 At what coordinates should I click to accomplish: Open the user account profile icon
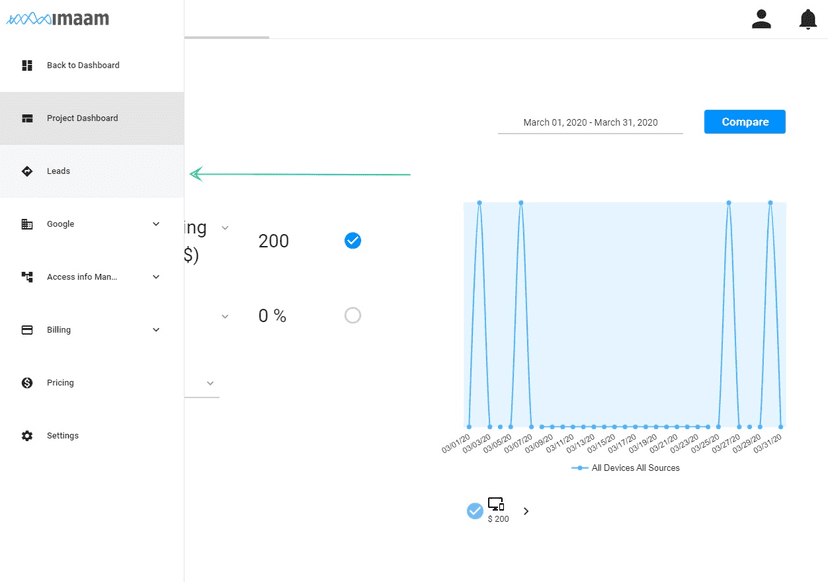(x=761, y=19)
